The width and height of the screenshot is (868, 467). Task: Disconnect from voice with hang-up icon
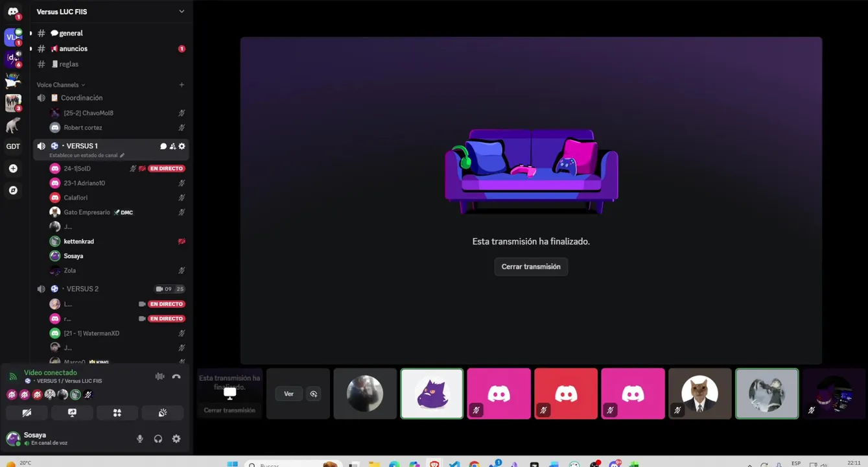[176, 377]
